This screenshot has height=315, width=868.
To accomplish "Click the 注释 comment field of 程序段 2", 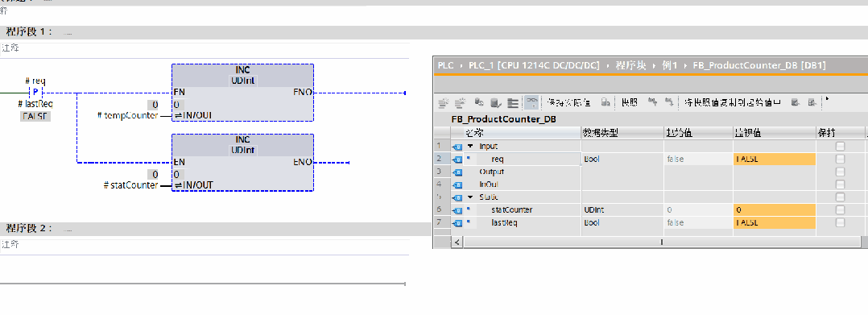I will (205, 245).
